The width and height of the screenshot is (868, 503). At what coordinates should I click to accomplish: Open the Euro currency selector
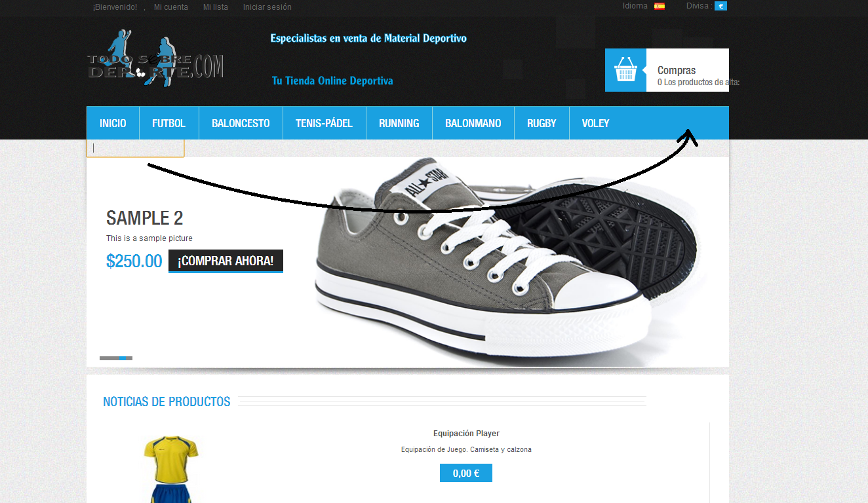[x=720, y=6]
